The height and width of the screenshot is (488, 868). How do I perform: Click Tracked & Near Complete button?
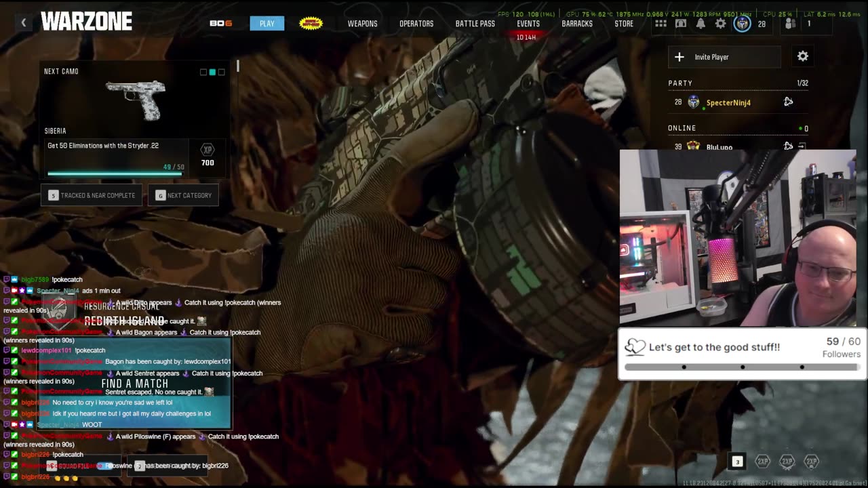click(92, 195)
